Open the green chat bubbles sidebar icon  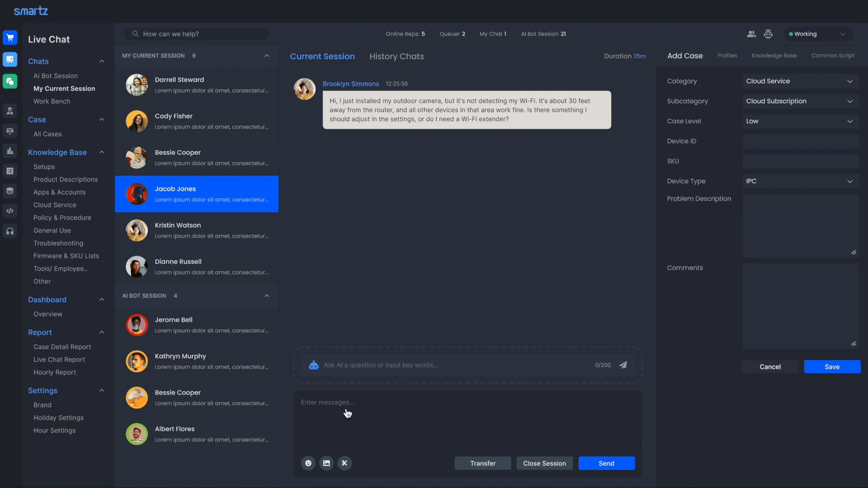pos(10,81)
